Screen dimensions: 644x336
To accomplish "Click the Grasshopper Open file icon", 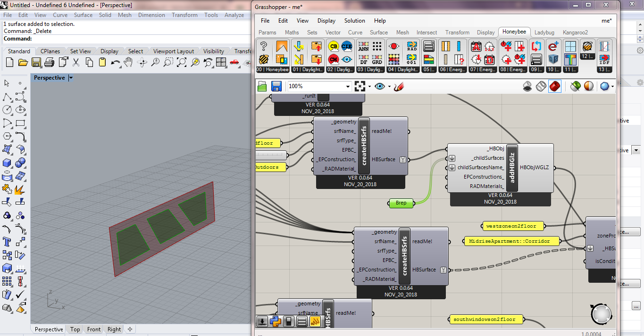I will tap(262, 86).
